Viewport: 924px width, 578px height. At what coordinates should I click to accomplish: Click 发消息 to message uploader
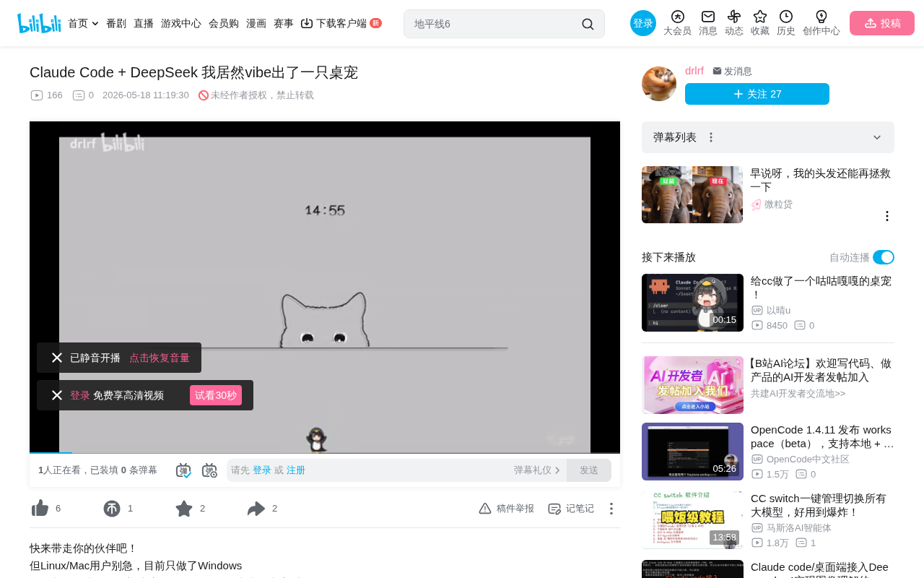coord(733,71)
